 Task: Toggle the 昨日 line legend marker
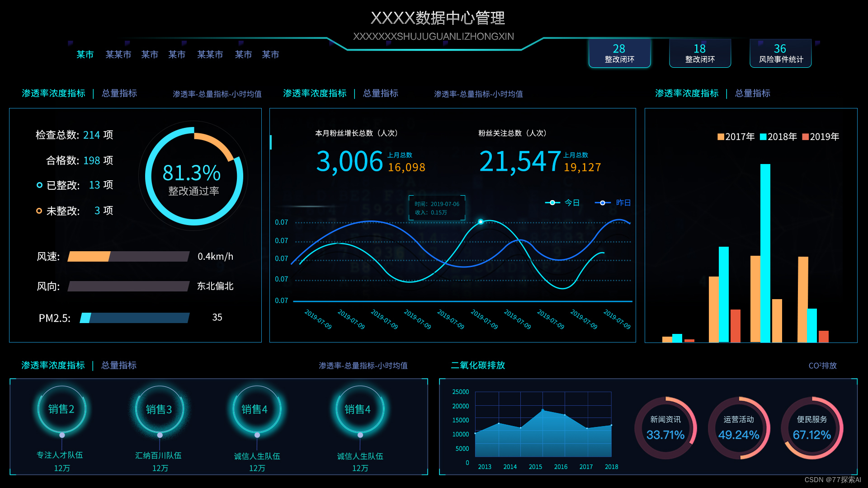coord(603,202)
